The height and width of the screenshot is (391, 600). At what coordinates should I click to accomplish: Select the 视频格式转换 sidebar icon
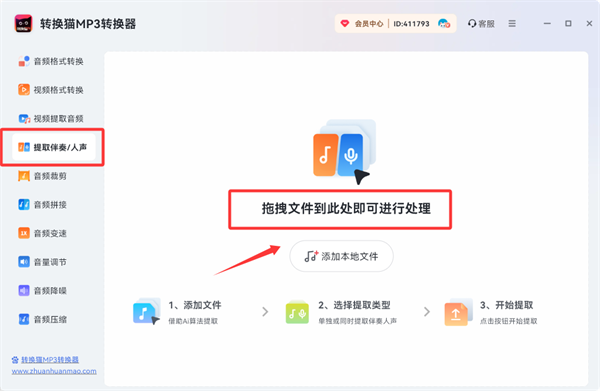click(24, 90)
